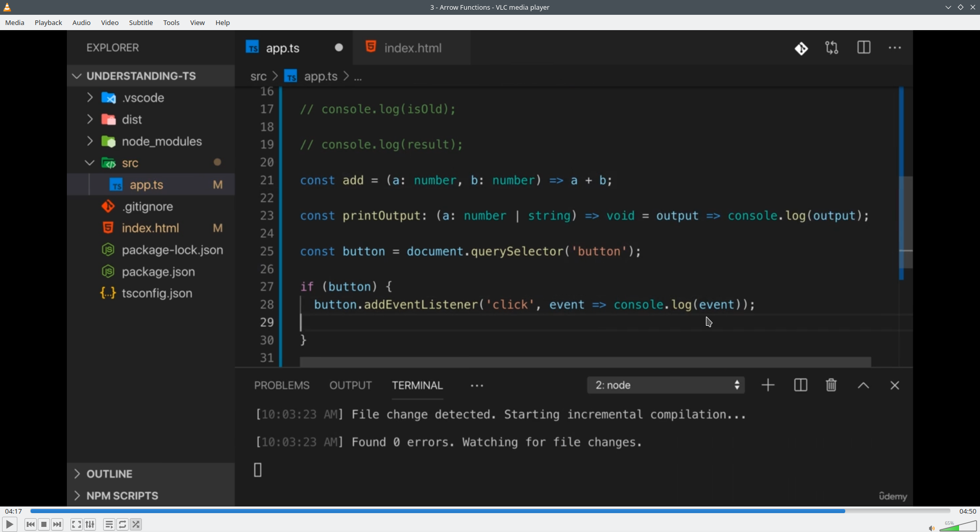980x532 pixels.
Task: Click the src folder icon
Action: [x=109, y=163]
